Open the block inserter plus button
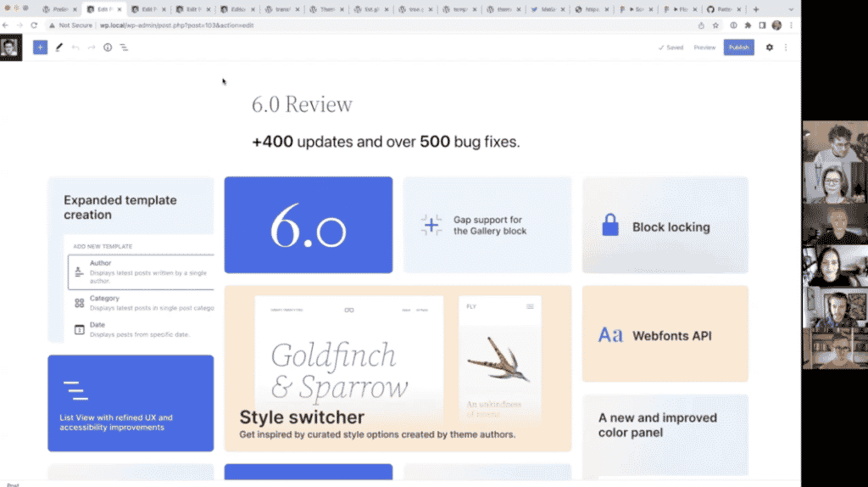This screenshot has width=868, height=487. click(x=40, y=48)
